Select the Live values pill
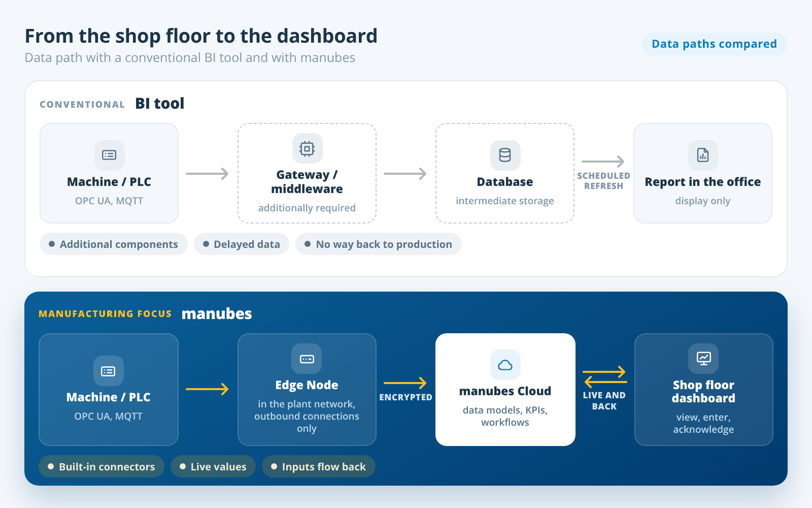 (x=213, y=466)
